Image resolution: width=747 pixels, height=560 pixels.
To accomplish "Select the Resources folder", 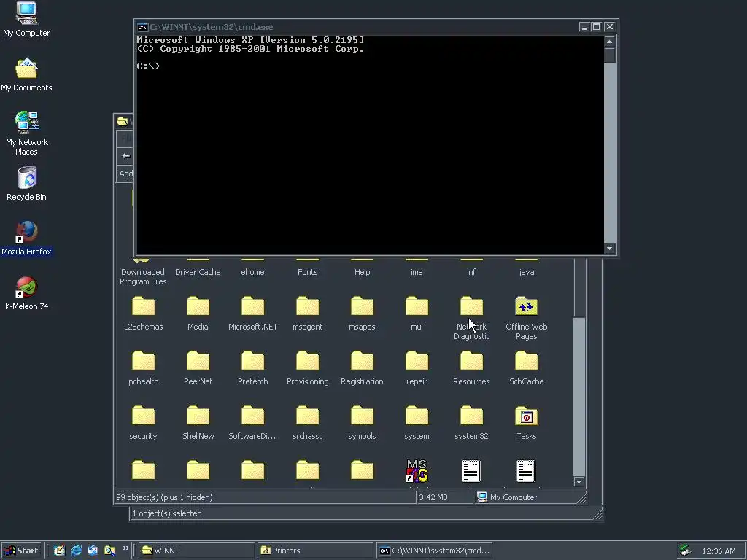I will [x=472, y=368].
